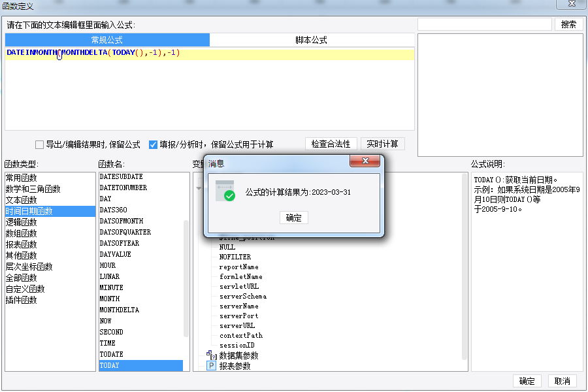Select MINUTE function
This screenshot has height=392, width=588.
[x=141, y=287]
